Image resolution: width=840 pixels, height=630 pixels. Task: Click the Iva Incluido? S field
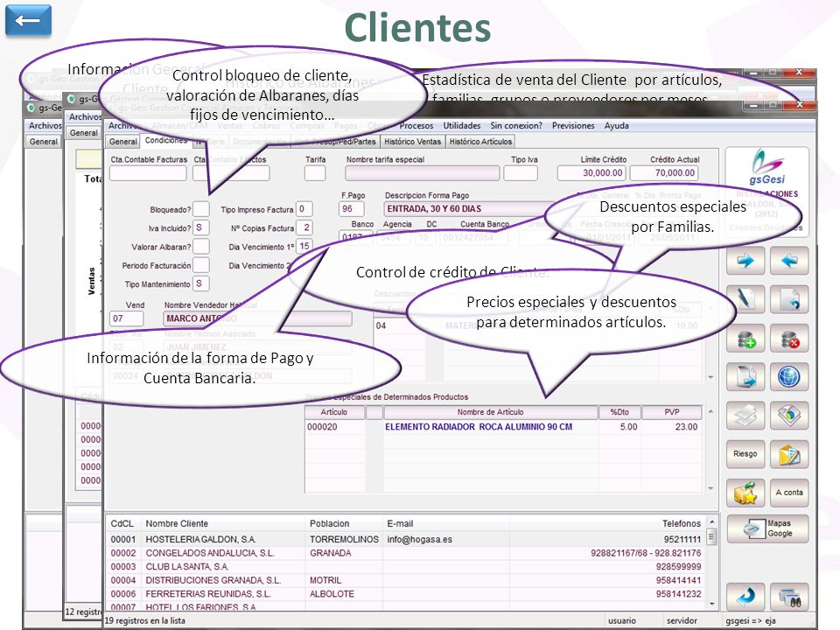point(201,227)
